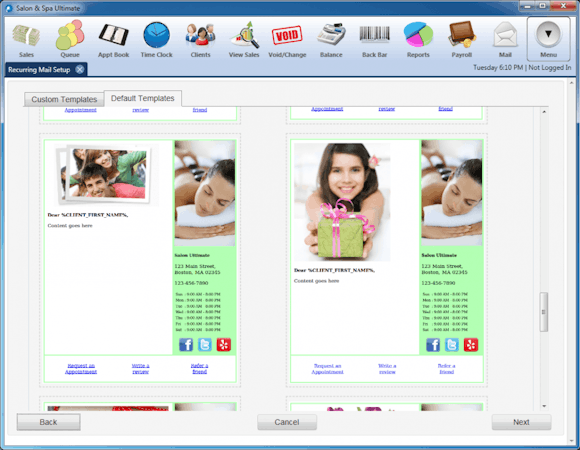Screen dimensions: 580x450
Task: Click Request an Appointment link, left template
Action: tap(81, 369)
